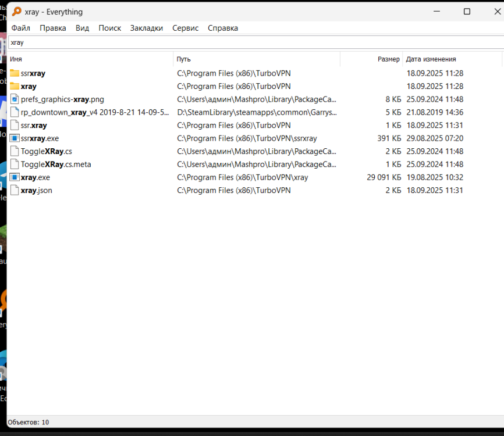Click the 8 КБ size value
This screenshot has height=436, width=504.
click(393, 99)
